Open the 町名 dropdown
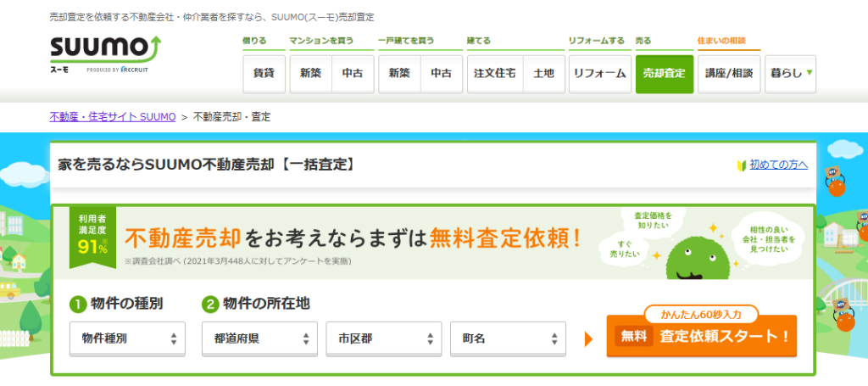This screenshot has width=868, height=386. 509,339
